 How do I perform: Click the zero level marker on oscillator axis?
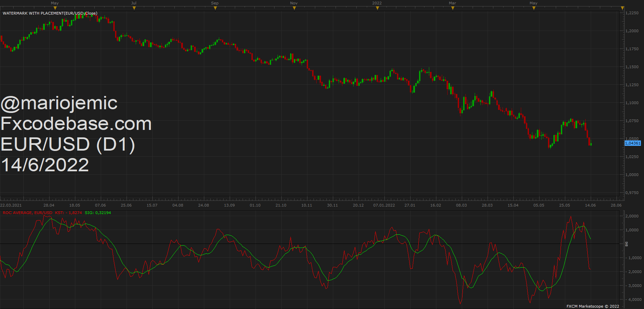pyautogui.click(x=626, y=244)
